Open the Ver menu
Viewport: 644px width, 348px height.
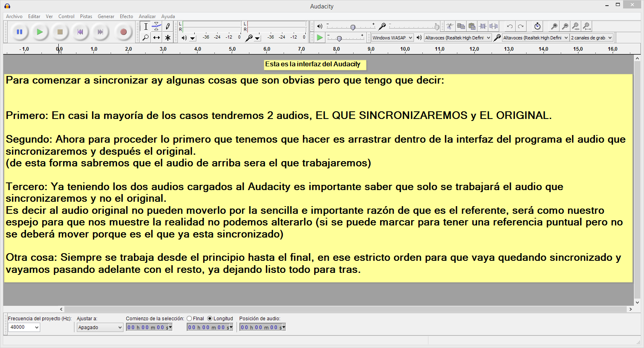(x=49, y=16)
